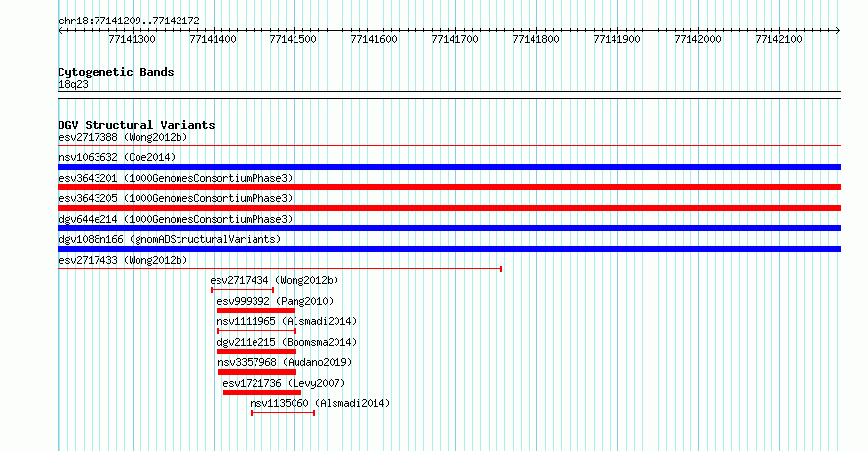Image resolution: width=868 pixels, height=451 pixels.
Task: Open the nsv3357968 (Audano2019) label
Action: (x=285, y=362)
